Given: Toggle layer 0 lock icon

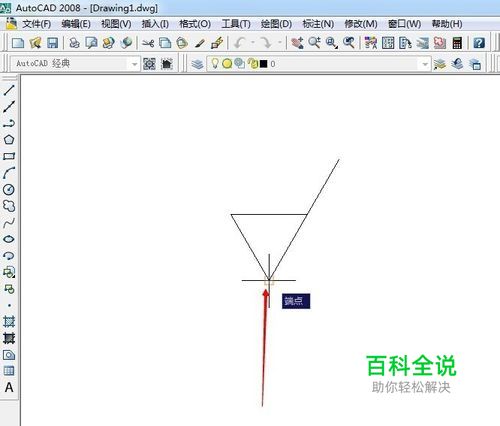Looking at the screenshot, I should coord(254,63).
